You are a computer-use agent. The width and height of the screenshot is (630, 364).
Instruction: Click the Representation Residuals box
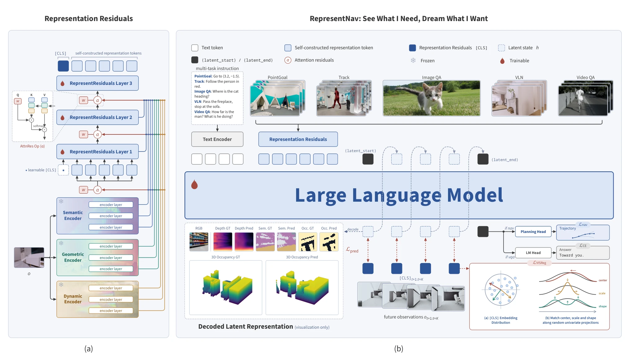click(298, 139)
